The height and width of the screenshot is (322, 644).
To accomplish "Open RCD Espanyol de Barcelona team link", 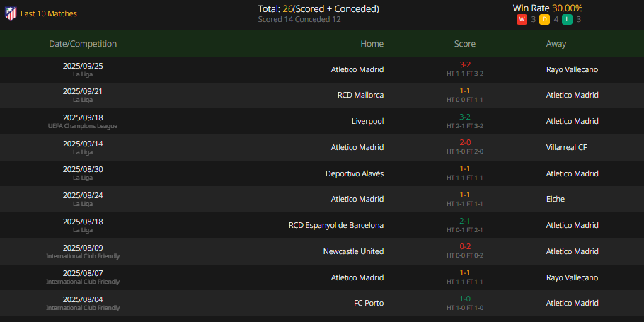I will click(336, 225).
